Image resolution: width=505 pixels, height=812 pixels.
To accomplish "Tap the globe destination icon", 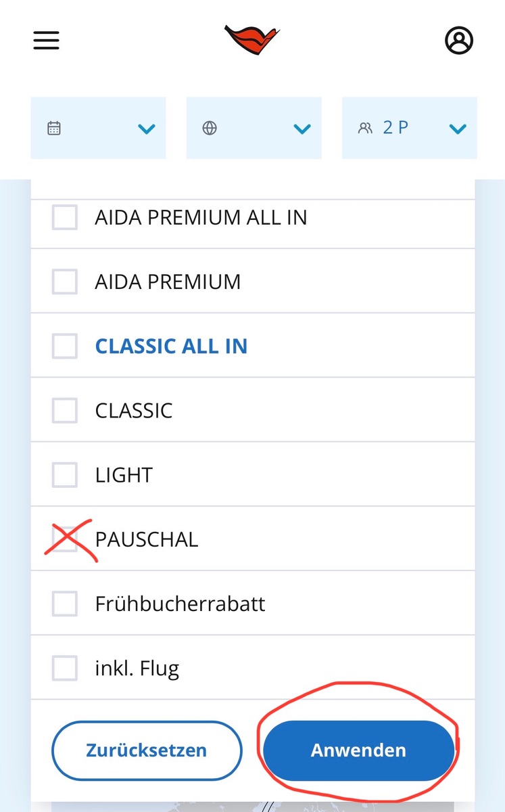I will click(x=210, y=128).
